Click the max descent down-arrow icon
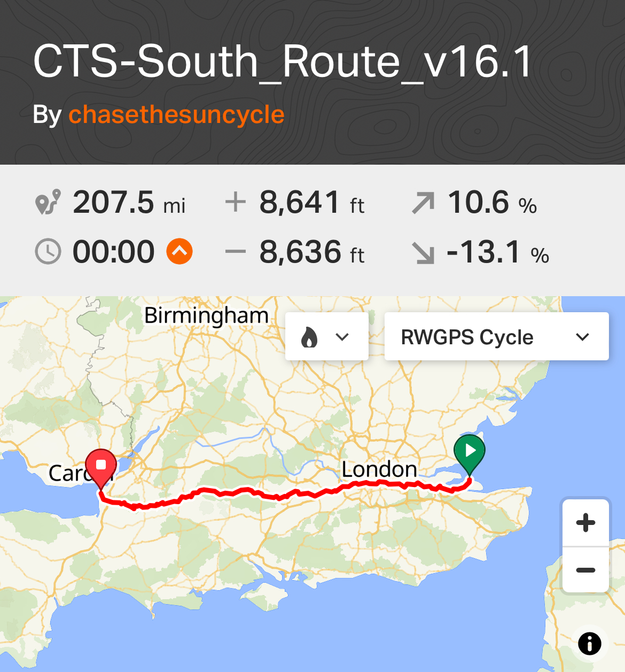The image size is (625, 672). (423, 252)
